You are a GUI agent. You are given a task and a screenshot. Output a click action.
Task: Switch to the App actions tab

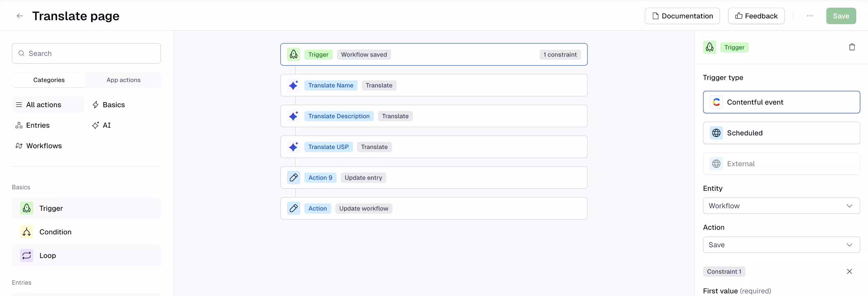pyautogui.click(x=123, y=80)
